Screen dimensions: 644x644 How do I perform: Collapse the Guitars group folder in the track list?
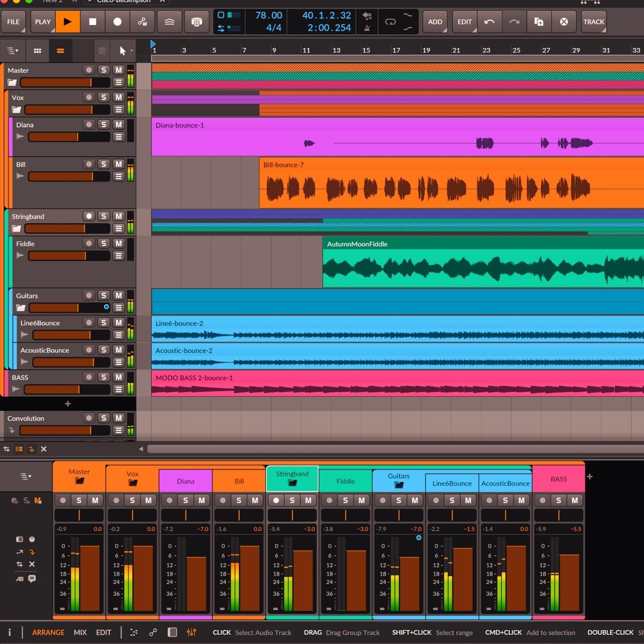coord(20,308)
